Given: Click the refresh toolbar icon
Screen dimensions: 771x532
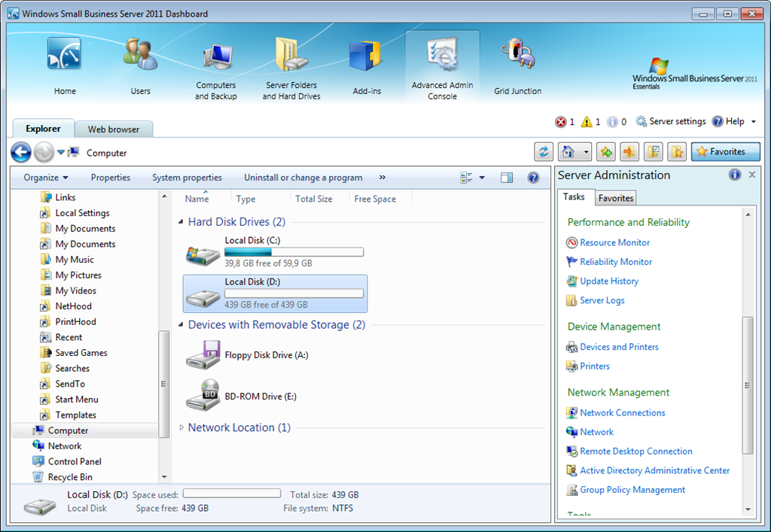Looking at the screenshot, I should coord(544,152).
